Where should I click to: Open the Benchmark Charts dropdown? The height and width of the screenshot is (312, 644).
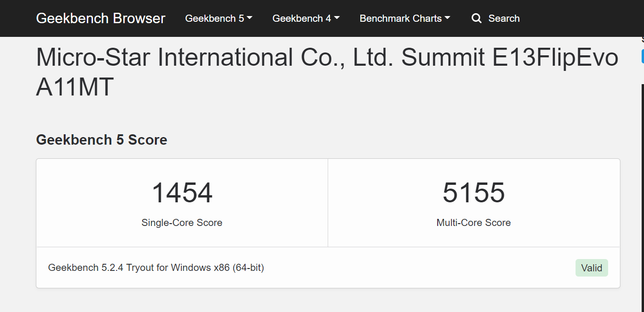click(405, 18)
